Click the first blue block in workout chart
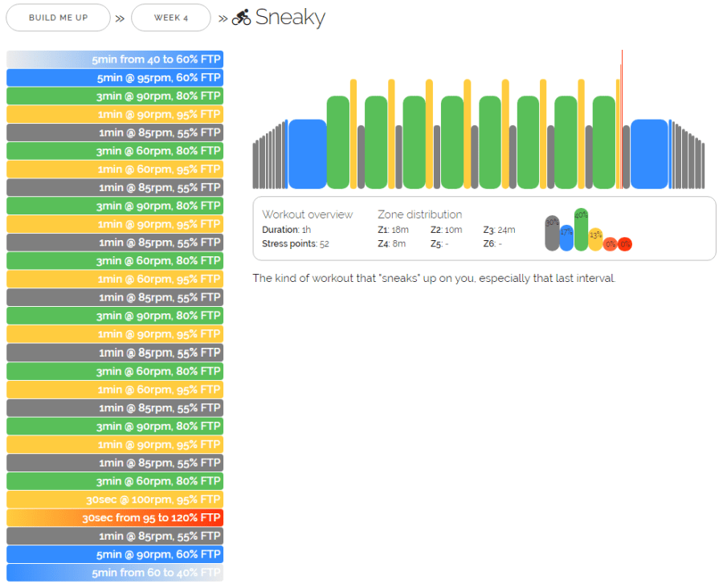 point(308,154)
